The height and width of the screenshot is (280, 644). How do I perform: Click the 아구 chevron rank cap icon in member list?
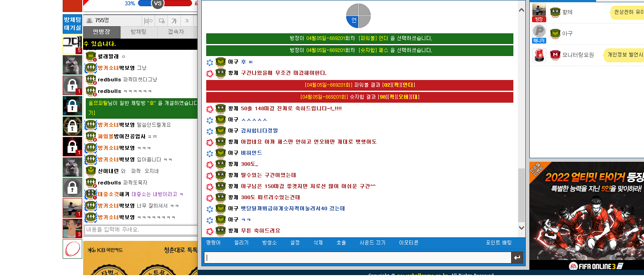(x=555, y=33)
